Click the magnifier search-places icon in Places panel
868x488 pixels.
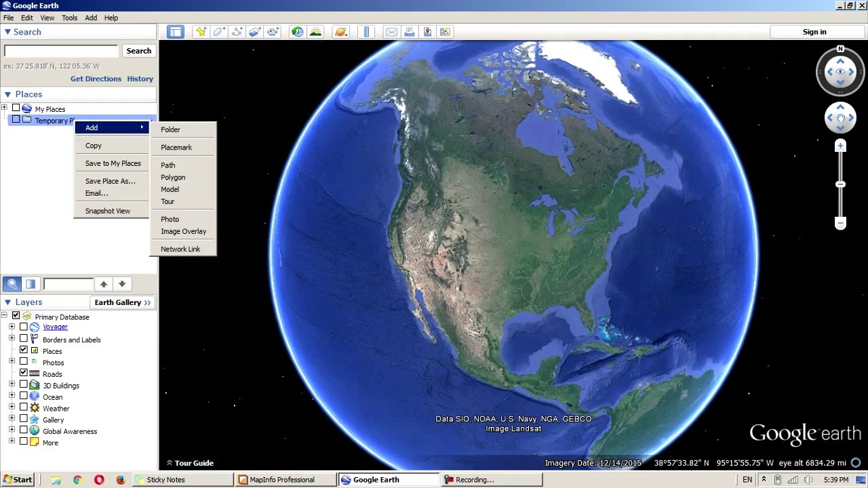pos(12,284)
